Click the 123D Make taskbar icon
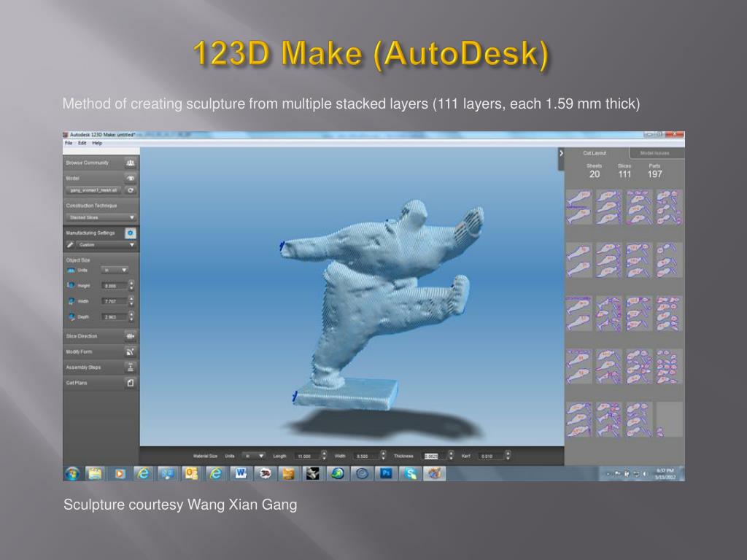This screenshot has width=747, height=560. [x=434, y=473]
